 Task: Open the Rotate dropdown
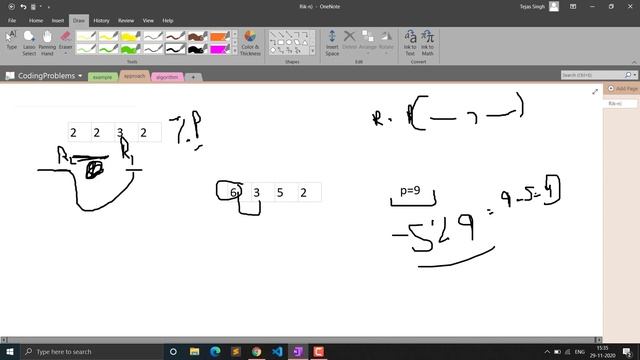tap(386, 42)
